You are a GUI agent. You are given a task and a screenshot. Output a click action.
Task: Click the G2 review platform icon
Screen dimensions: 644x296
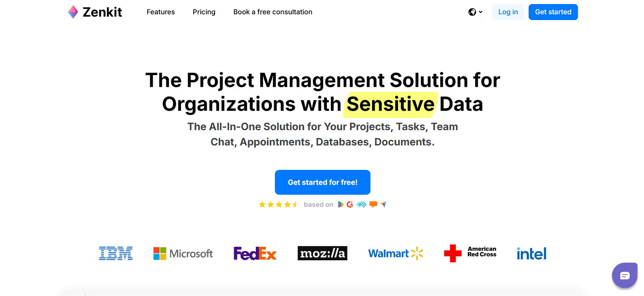pos(351,204)
